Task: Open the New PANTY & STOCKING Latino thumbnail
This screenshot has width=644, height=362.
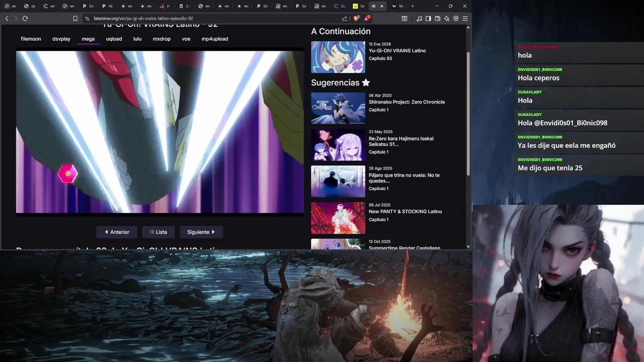Action: 338,218
